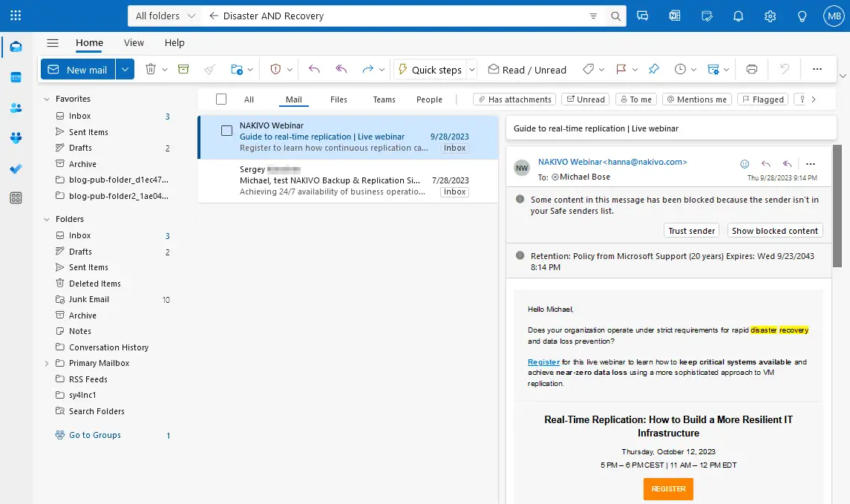Archive the selected email via toolbar
850x504 pixels.
(x=183, y=69)
